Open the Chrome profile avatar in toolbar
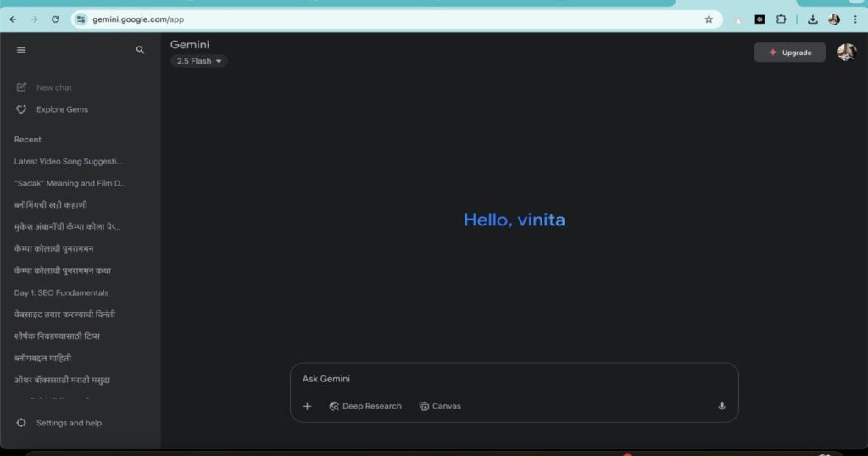Viewport: 868px width, 456px height. coord(834,19)
